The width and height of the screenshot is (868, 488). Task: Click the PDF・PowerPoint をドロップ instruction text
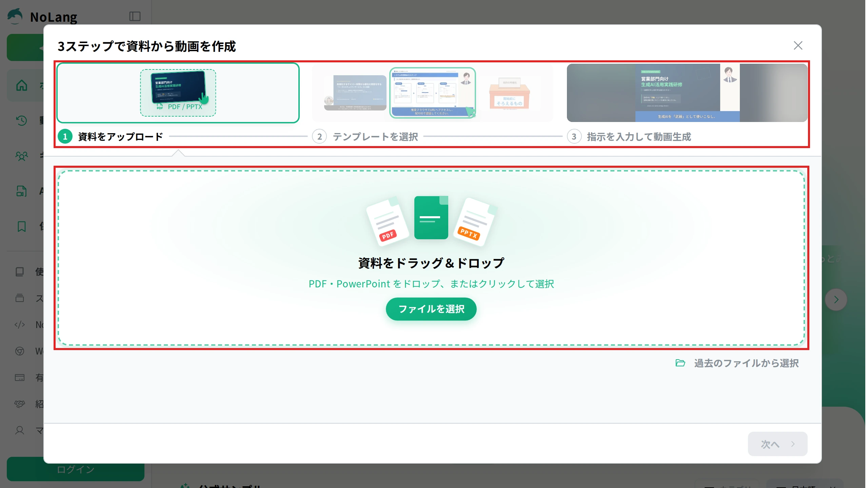(x=431, y=284)
